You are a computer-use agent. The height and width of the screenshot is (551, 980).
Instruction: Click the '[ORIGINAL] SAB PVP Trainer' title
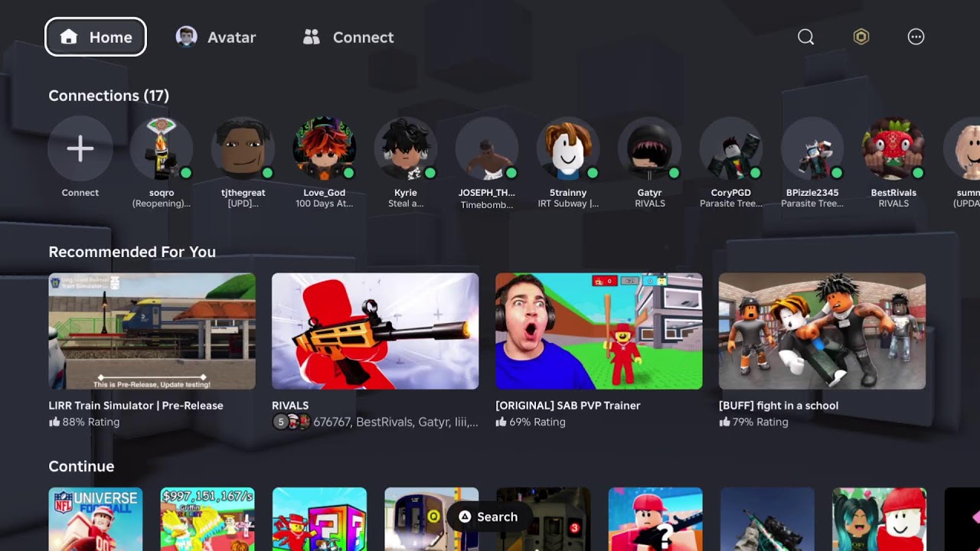coord(568,406)
